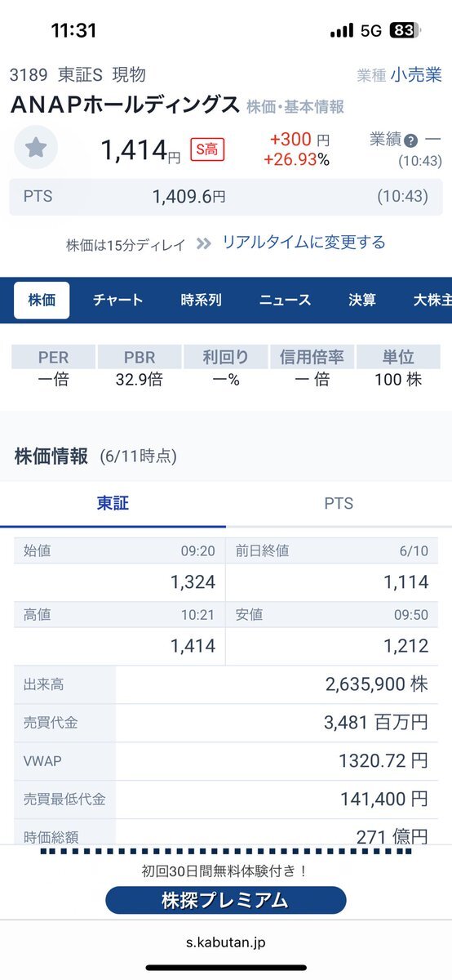452x980 pixels.
Task: Open the チャート tab
Action: point(118,300)
